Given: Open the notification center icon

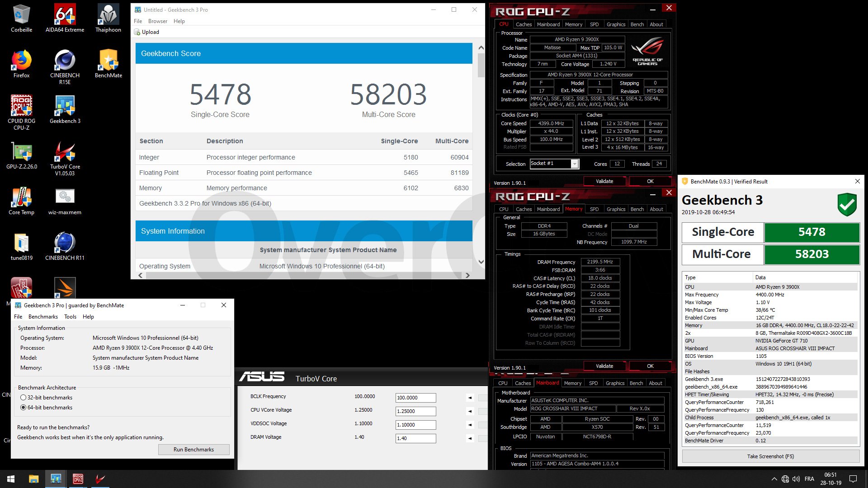Looking at the screenshot, I should click(853, 479).
